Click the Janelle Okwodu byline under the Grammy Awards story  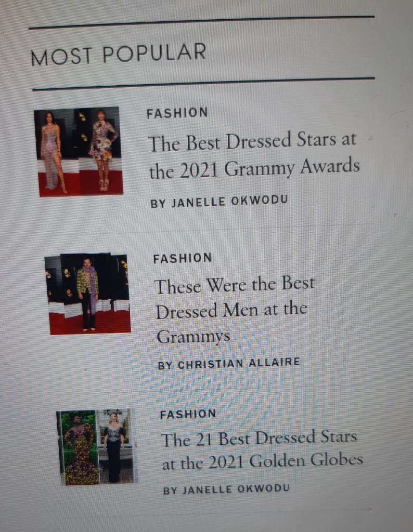[x=219, y=201]
